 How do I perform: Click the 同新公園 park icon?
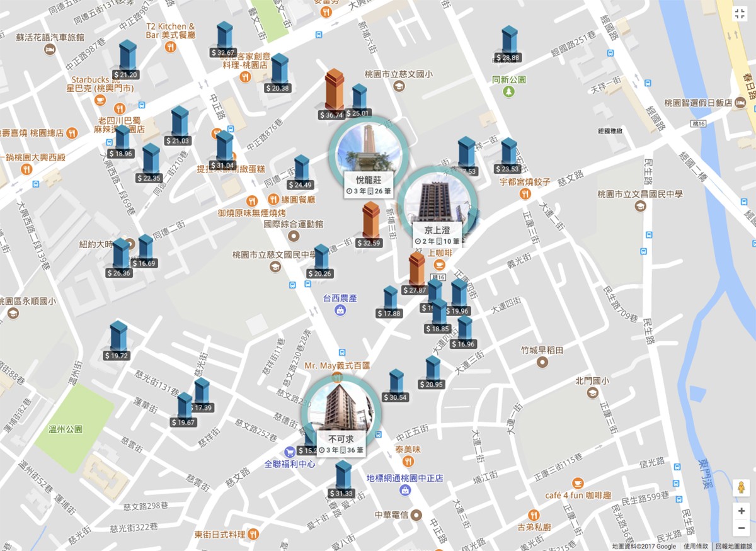(508, 92)
